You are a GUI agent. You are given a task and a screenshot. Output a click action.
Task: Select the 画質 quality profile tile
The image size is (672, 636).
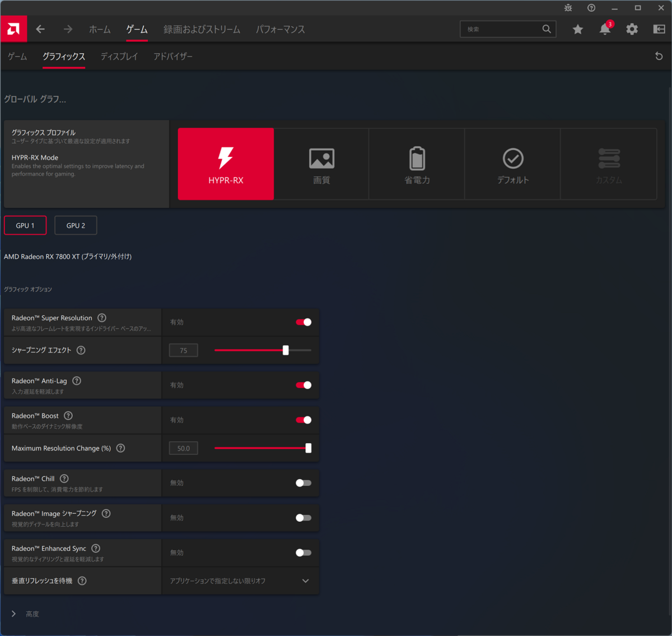[321, 164]
